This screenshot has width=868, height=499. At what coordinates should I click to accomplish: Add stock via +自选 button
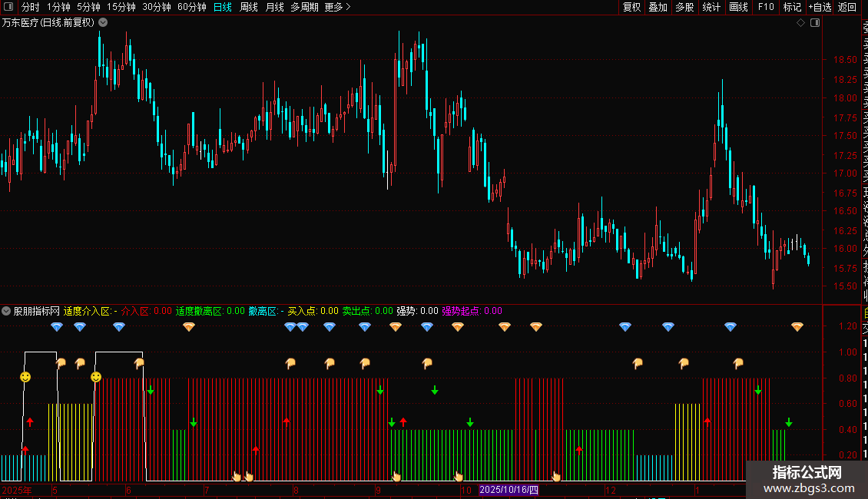[x=820, y=7]
